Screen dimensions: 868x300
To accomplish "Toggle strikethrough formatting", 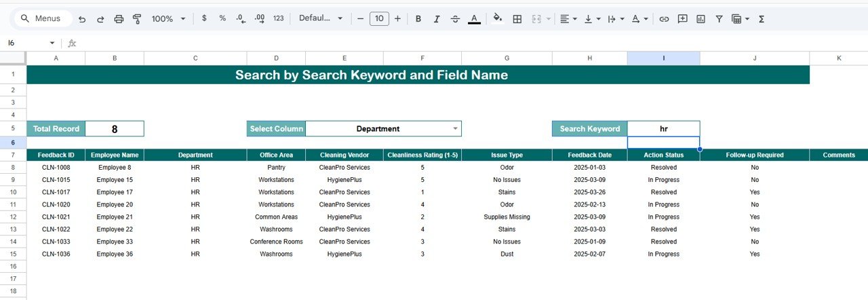I will point(455,19).
